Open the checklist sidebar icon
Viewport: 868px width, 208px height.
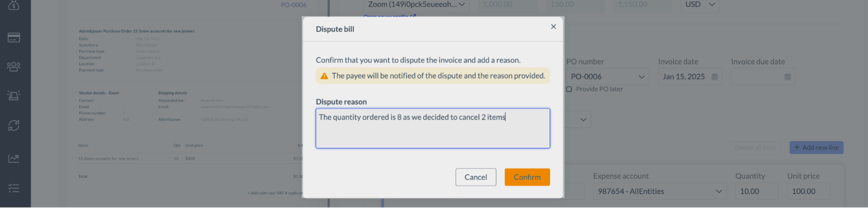(14, 188)
